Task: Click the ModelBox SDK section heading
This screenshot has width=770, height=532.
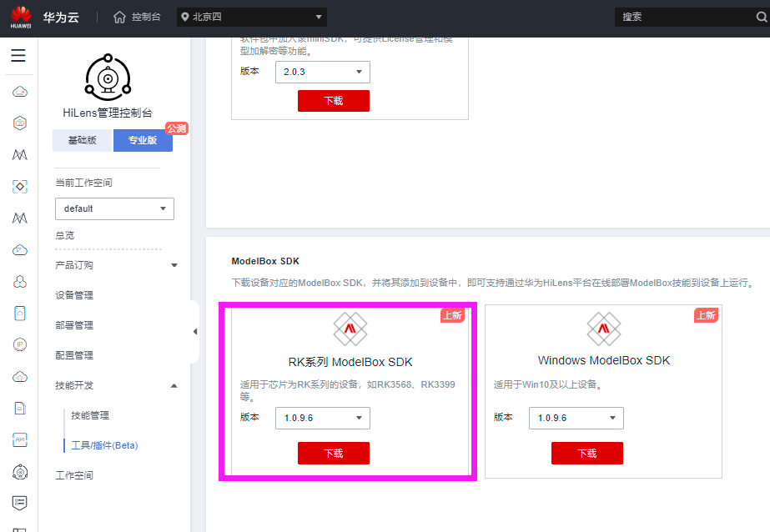Action: (265, 262)
